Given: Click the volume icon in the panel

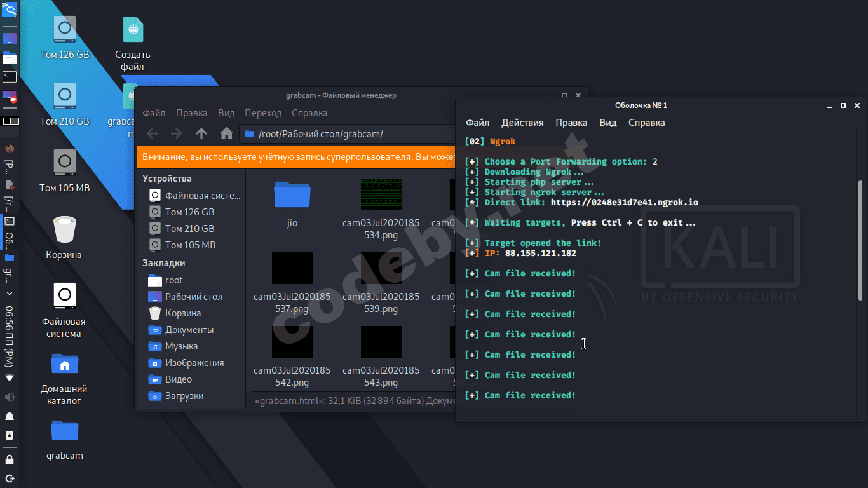Looking at the screenshot, I should pyautogui.click(x=10, y=397).
